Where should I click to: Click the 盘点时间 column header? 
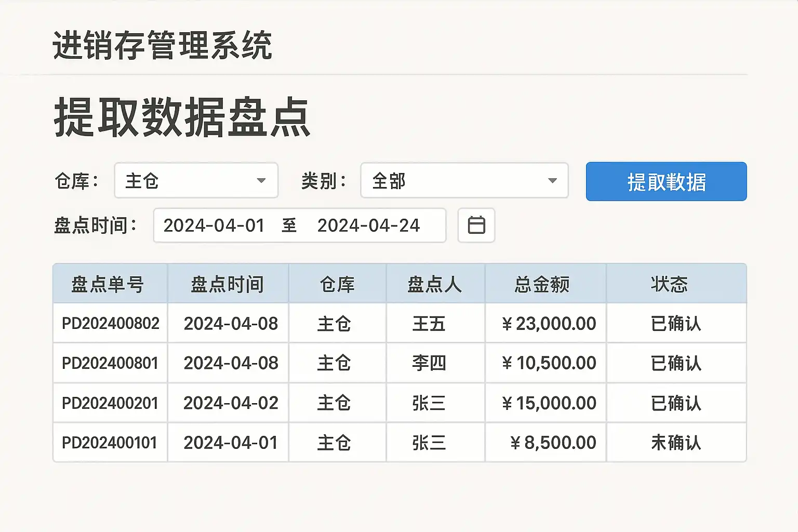(x=228, y=284)
